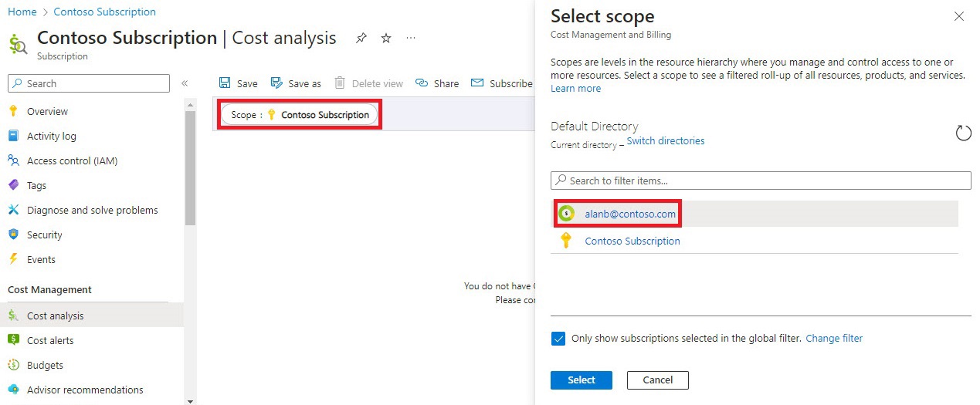The width and height of the screenshot is (980, 405).
Task: Click the alanb@contoso.com billing account icon
Action: (566, 214)
